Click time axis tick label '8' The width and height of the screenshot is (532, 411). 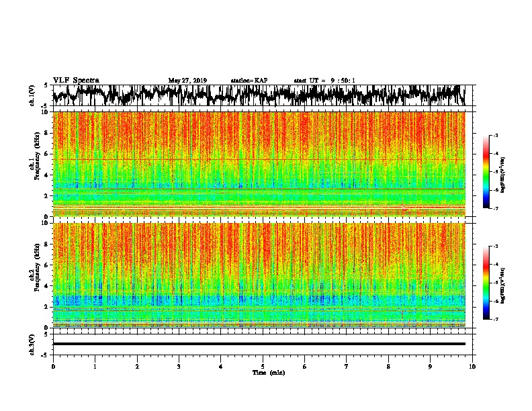pyautogui.click(x=388, y=367)
